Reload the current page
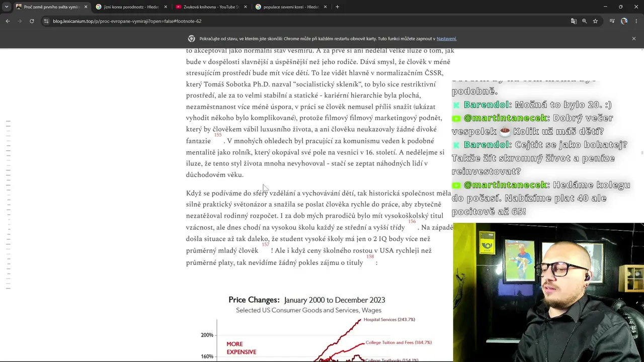 click(x=32, y=21)
